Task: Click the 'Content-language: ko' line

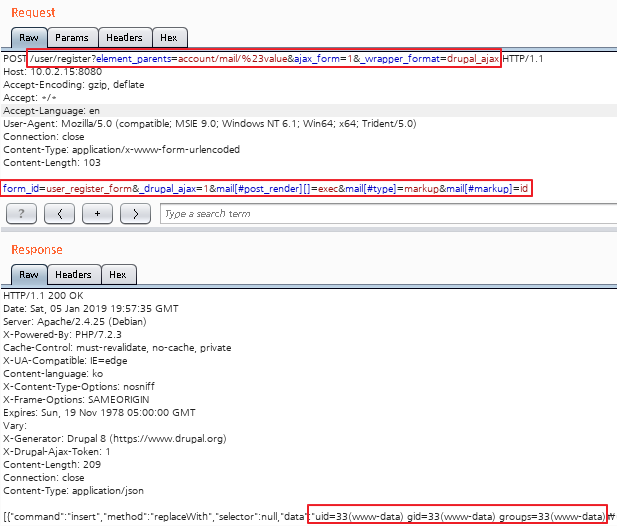Action: tap(53, 373)
